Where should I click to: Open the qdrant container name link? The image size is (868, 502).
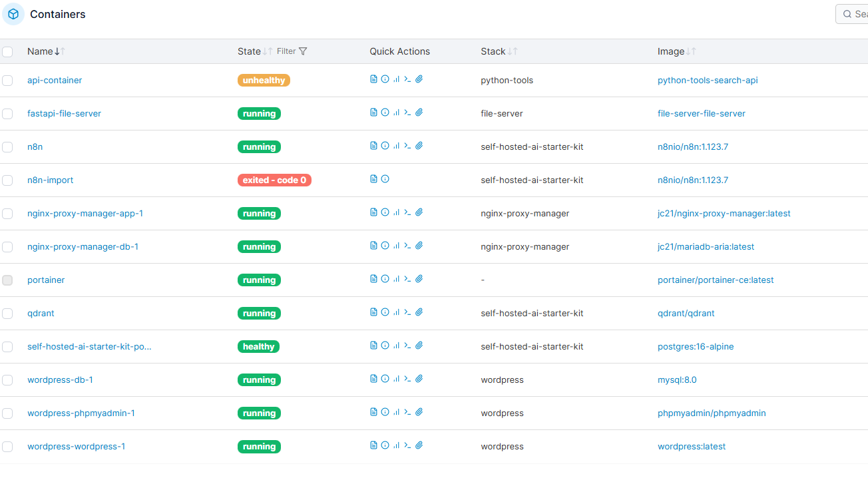point(41,314)
